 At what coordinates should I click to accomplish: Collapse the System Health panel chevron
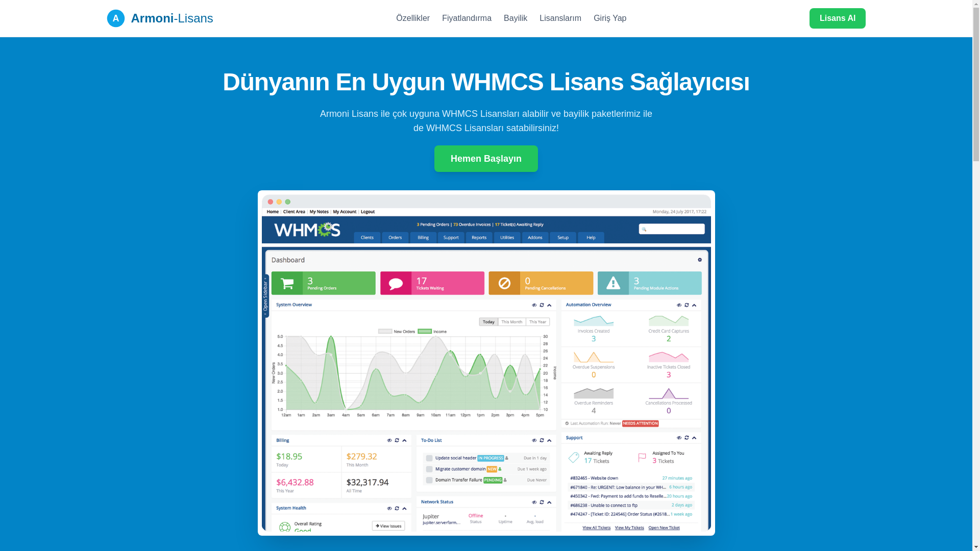coord(404,509)
